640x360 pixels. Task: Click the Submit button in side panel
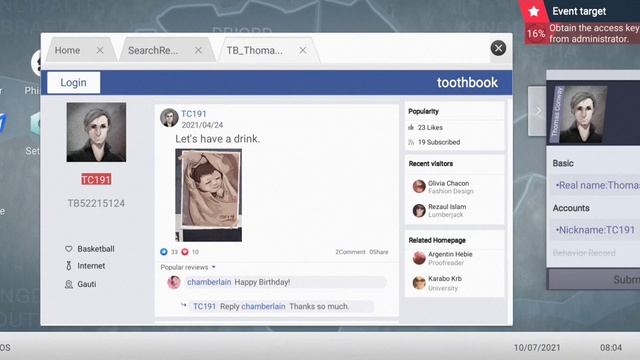594,280
